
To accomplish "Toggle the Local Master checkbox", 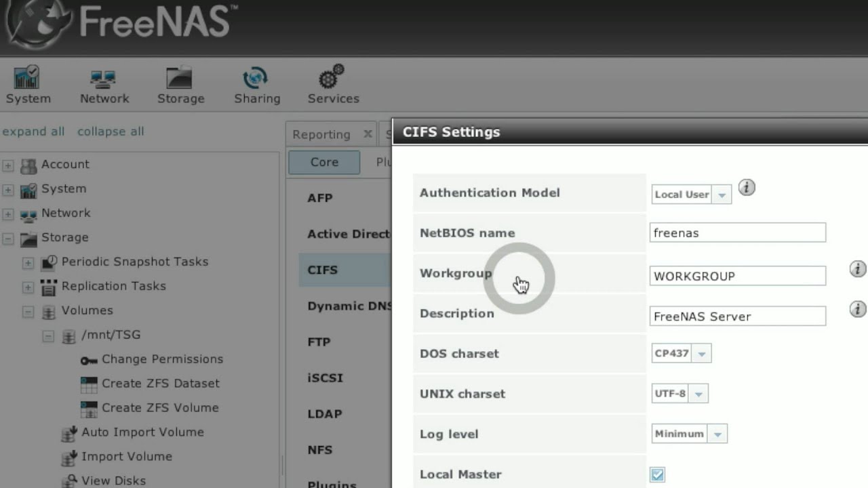I will pyautogui.click(x=657, y=474).
